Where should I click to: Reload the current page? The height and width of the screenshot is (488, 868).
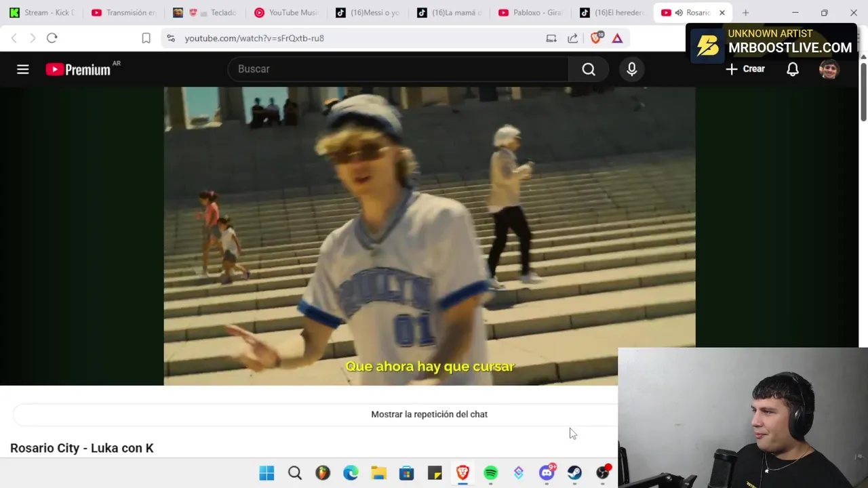click(x=52, y=38)
